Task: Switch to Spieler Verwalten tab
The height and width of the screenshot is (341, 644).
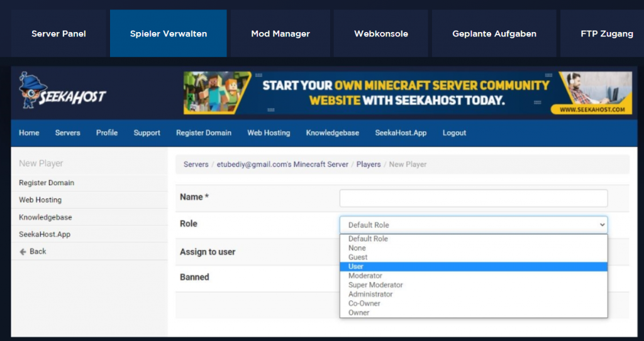Action: pyautogui.click(x=169, y=34)
